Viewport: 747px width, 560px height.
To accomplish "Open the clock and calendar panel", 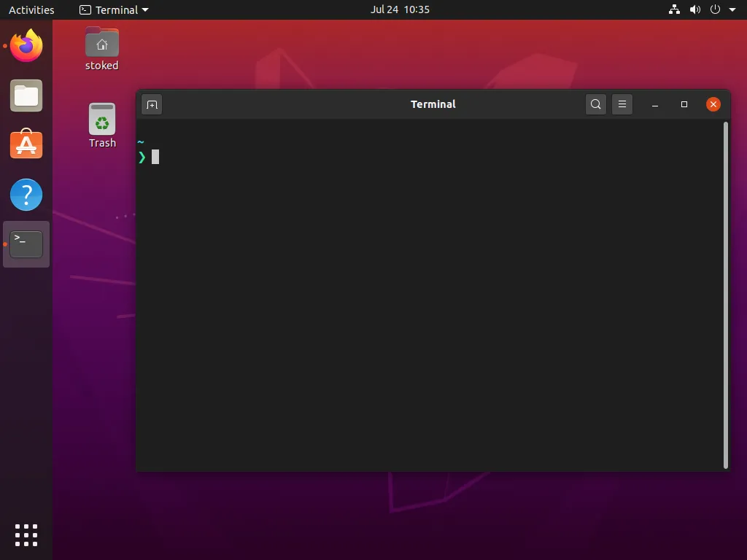I will [400, 9].
